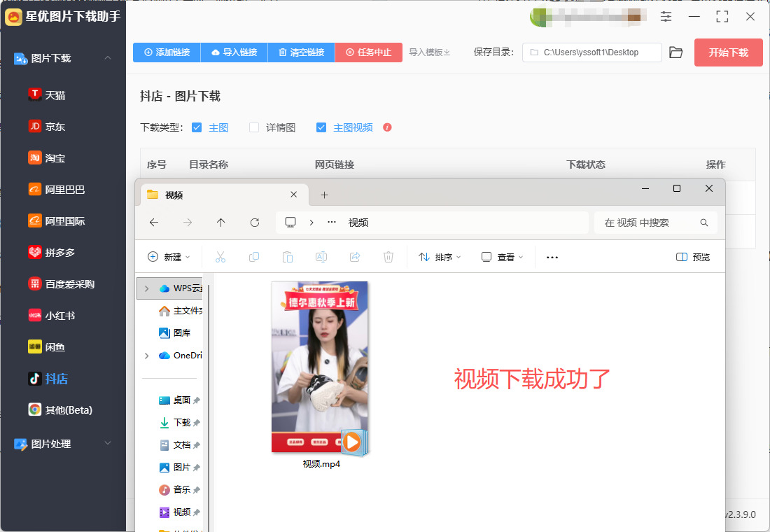The image size is (770, 532).
Task: Show hidden path with address bar ellipsis
Action: pos(332,223)
